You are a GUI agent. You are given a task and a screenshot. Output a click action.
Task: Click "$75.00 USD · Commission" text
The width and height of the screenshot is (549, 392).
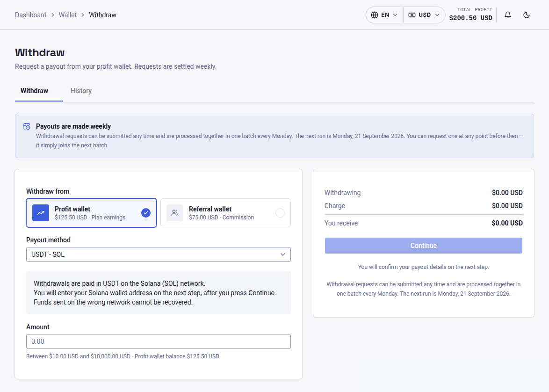tap(221, 218)
